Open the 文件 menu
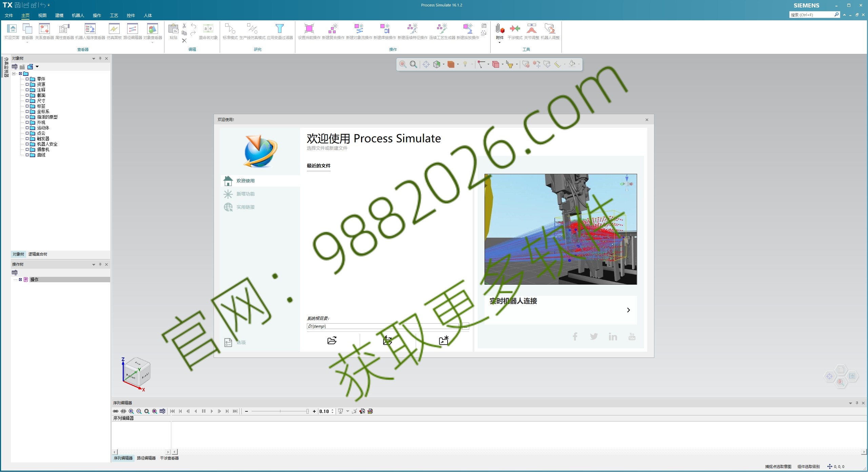 coord(9,15)
